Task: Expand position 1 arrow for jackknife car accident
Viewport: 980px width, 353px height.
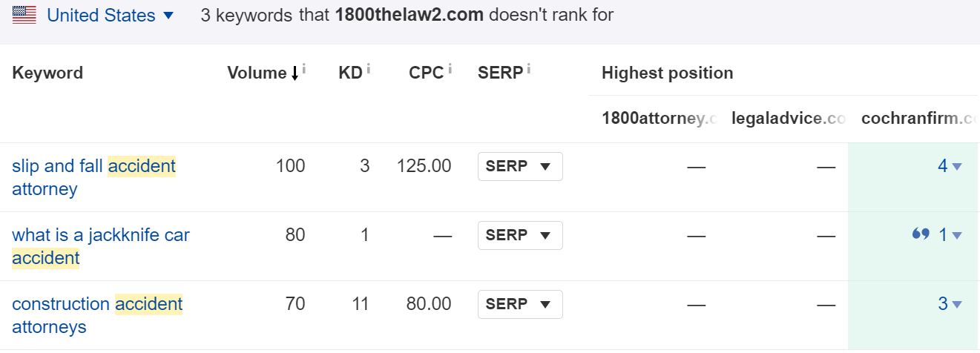Action: coord(957,236)
